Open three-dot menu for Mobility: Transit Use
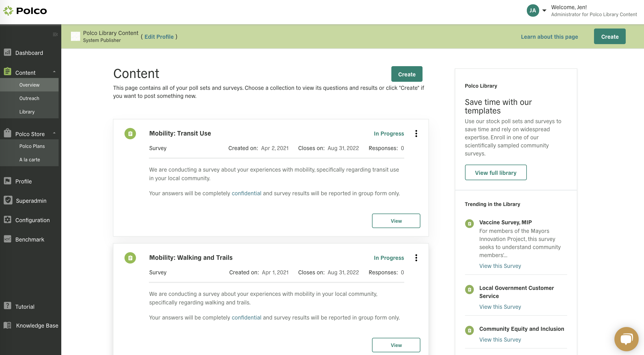Viewport: 644px width, 355px height. click(x=416, y=134)
